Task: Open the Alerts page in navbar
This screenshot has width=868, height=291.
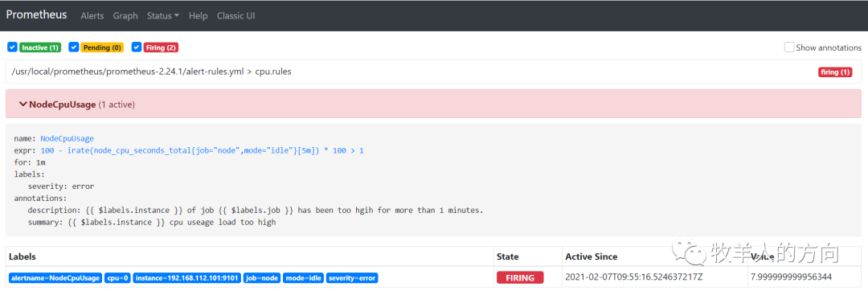Action: (92, 15)
